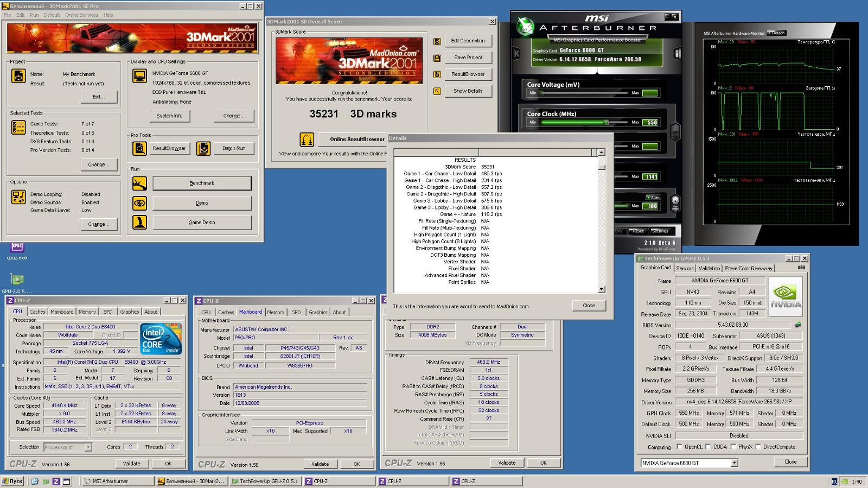868x488 pixels.
Task: Click the Benchmark button in 3DMark2001
Action: 202,183
